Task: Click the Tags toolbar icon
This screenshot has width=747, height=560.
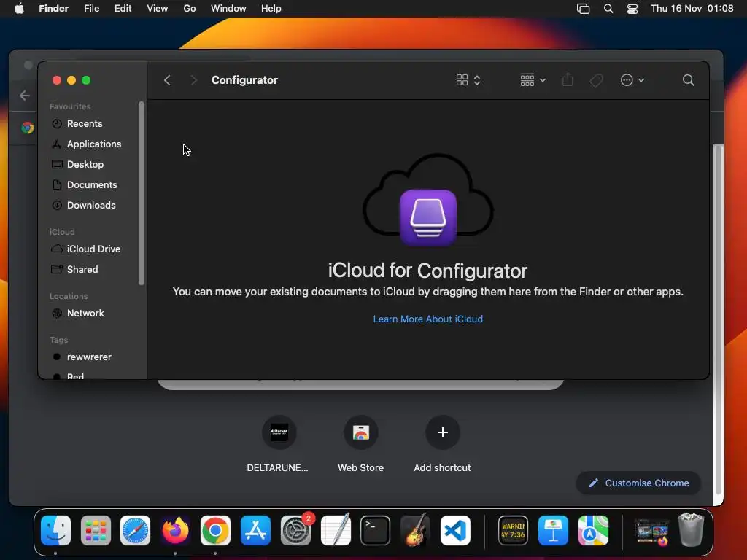Action: (596, 80)
